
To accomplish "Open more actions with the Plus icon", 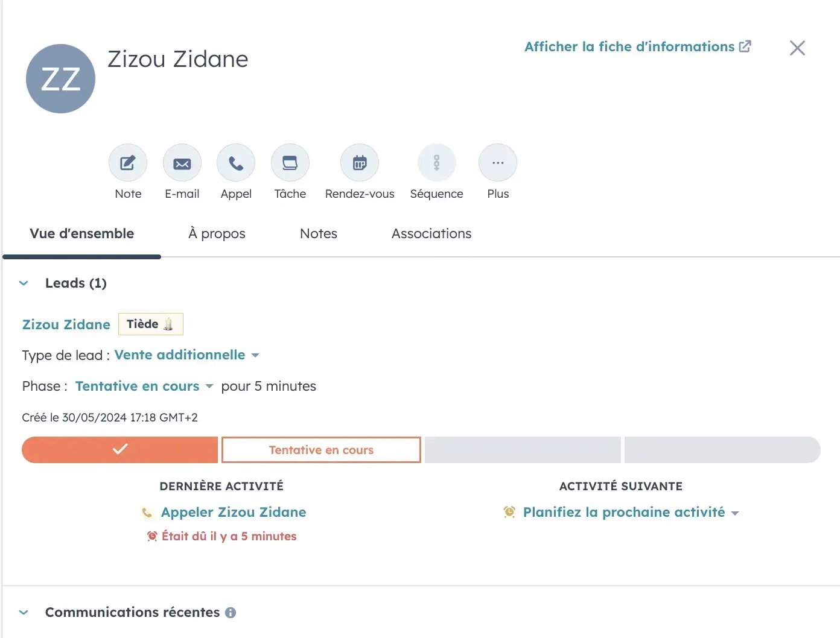I will pos(498,163).
